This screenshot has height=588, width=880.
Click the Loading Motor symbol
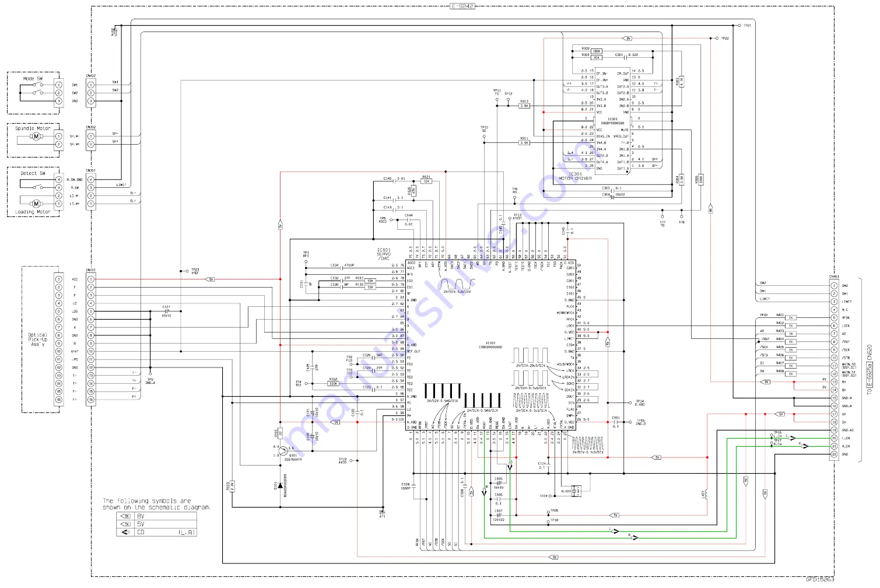click(36, 204)
